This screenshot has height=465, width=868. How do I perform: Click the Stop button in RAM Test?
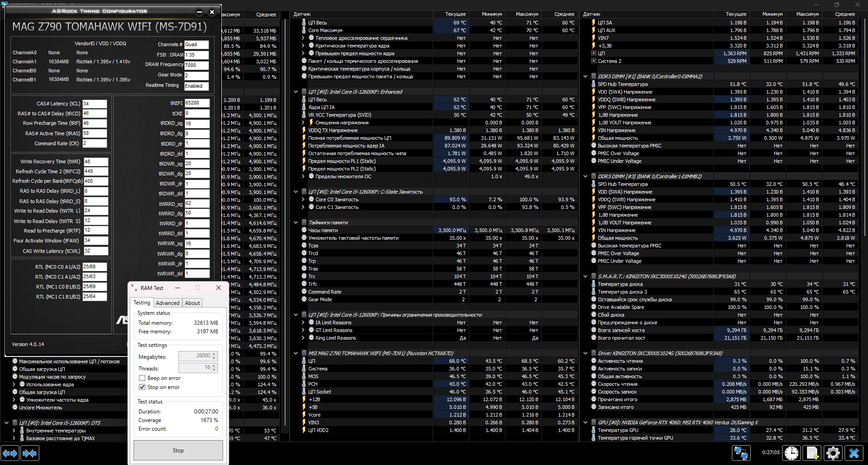tap(178, 451)
